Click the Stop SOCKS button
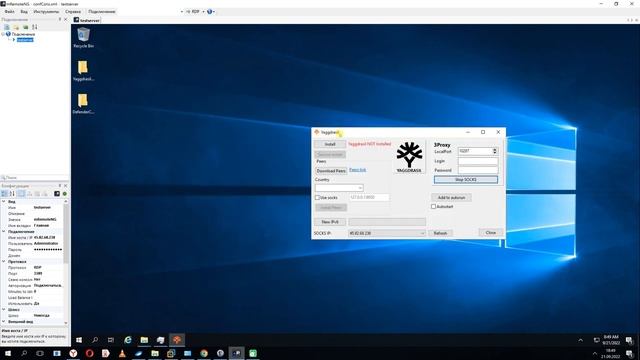The width and height of the screenshot is (640, 360). [466, 180]
